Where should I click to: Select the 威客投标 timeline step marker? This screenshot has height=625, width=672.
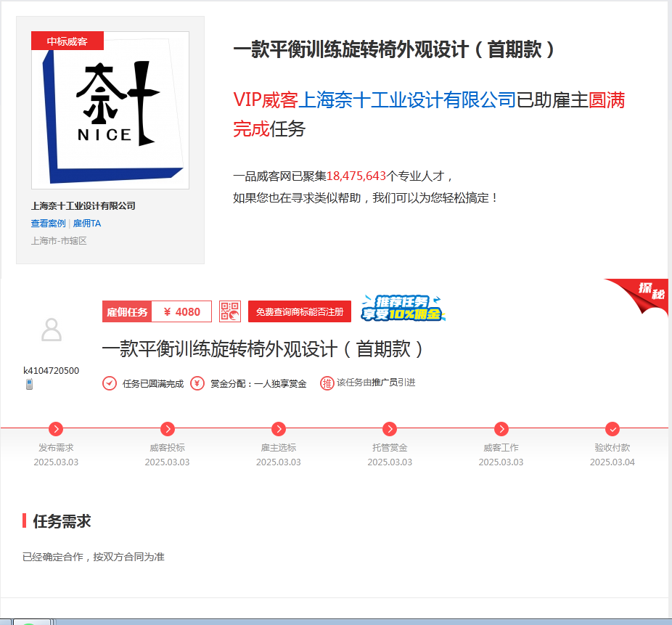tap(167, 429)
